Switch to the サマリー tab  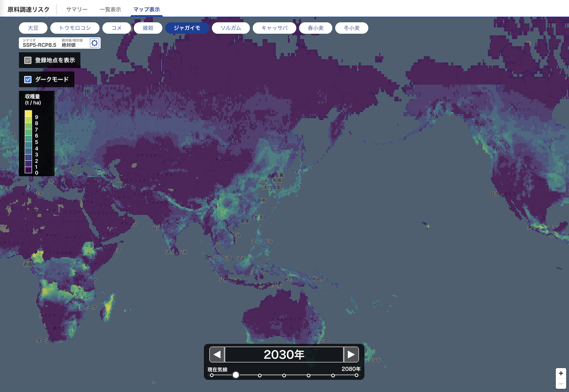coord(77,9)
